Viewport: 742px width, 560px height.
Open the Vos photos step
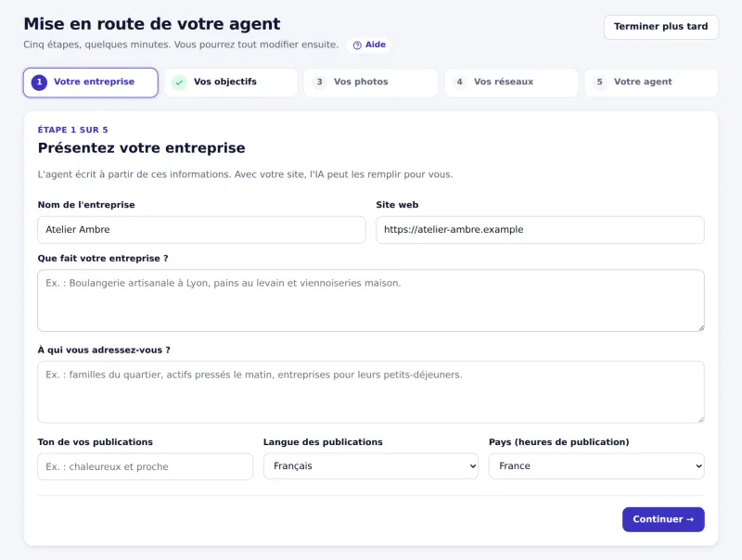[x=371, y=83]
